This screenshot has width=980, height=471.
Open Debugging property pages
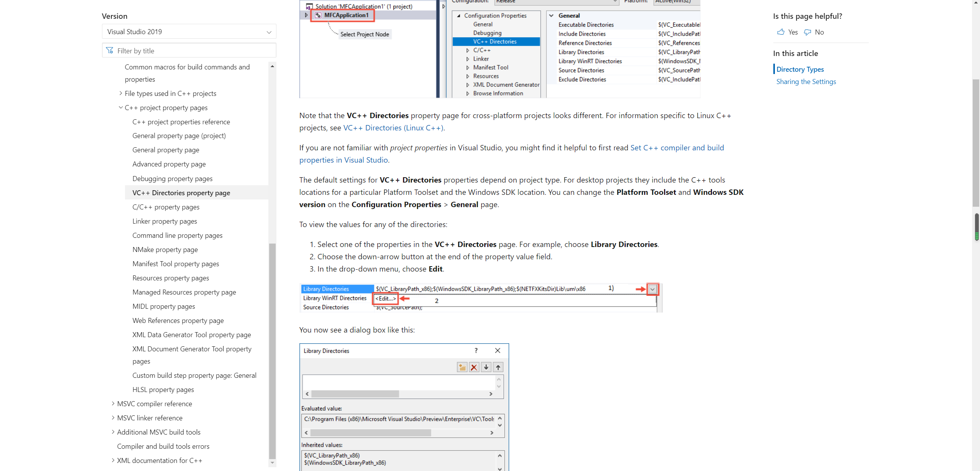pyautogui.click(x=173, y=179)
